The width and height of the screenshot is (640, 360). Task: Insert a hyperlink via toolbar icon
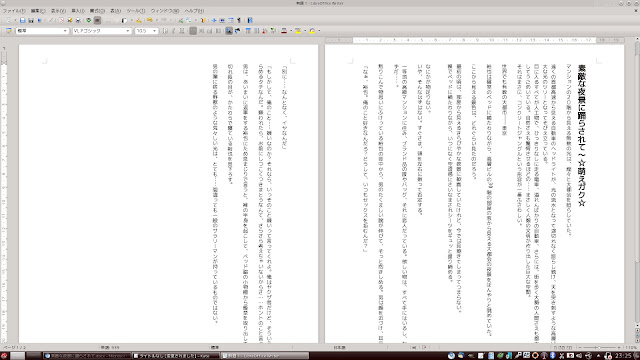tap(181, 20)
